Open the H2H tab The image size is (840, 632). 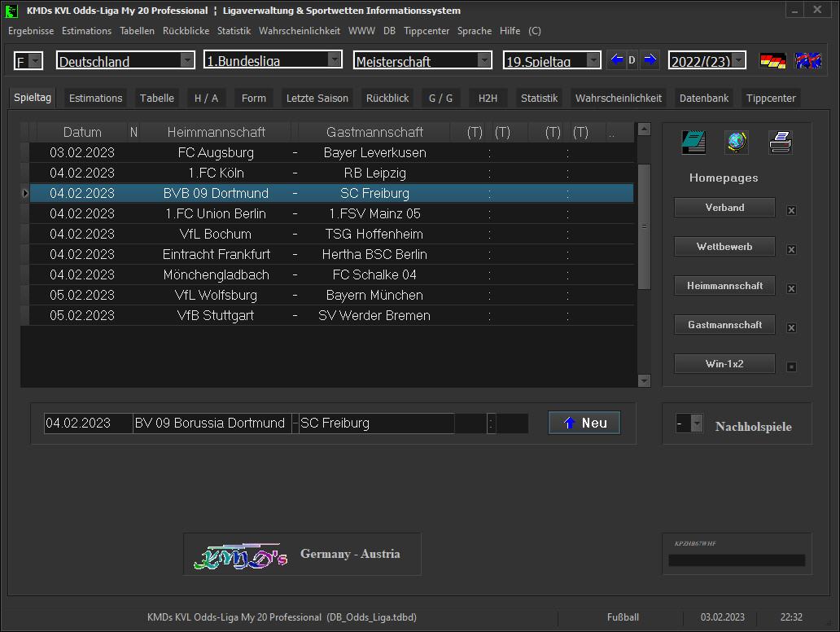(x=488, y=98)
